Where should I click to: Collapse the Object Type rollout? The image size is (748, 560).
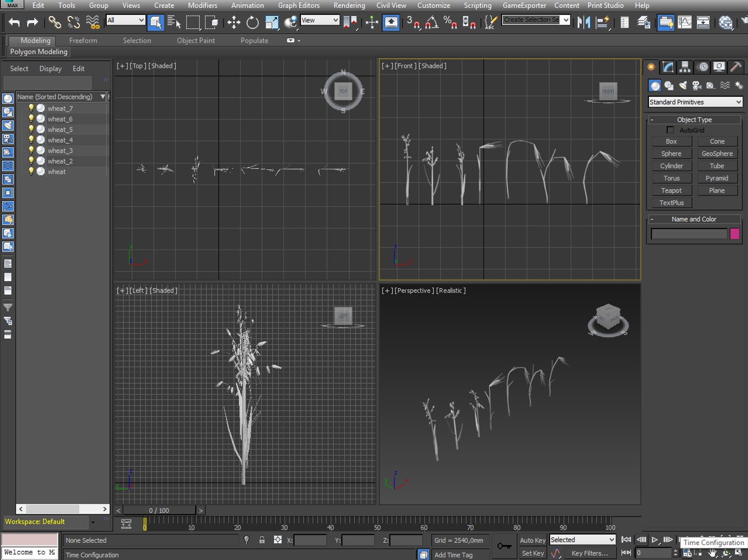coord(695,120)
